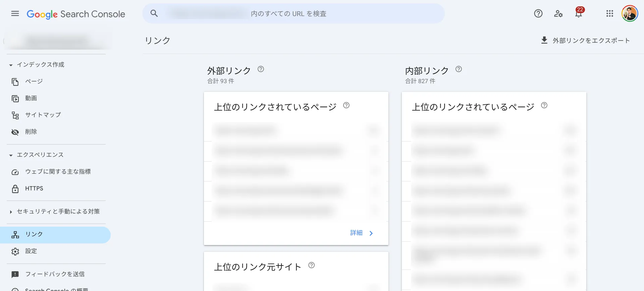This screenshot has width=644, height=291.
Task: Collapse the インデックス作成 section
Action: pos(11,65)
